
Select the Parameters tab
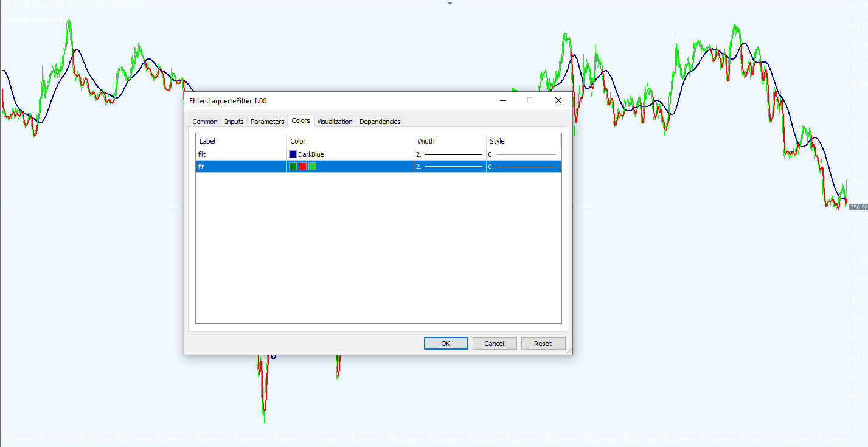[267, 122]
